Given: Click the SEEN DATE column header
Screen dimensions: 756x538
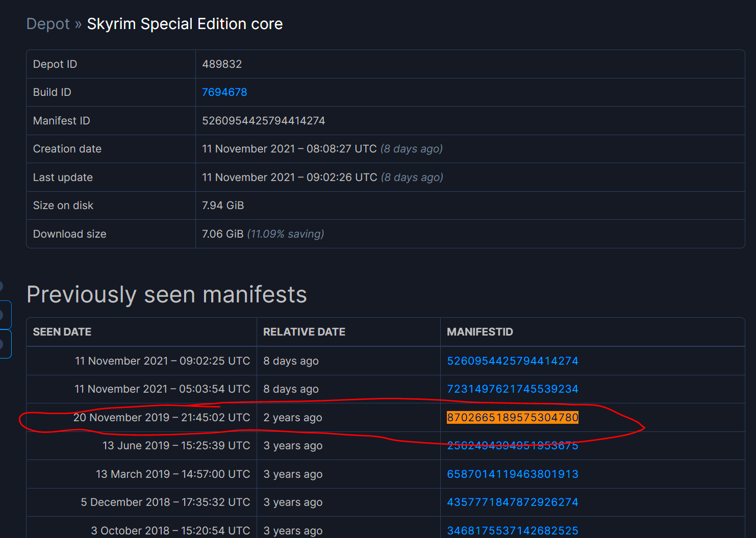Looking at the screenshot, I should tap(62, 332).
